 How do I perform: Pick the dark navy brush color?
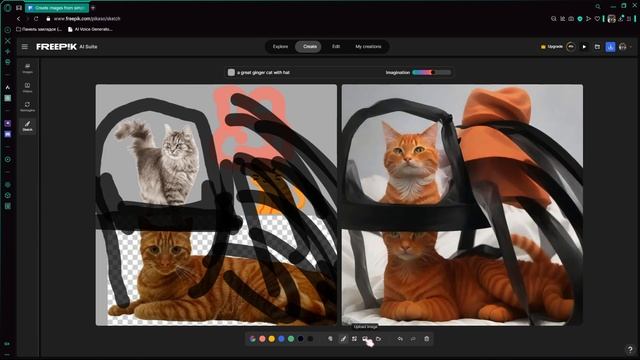click(300, 339)
